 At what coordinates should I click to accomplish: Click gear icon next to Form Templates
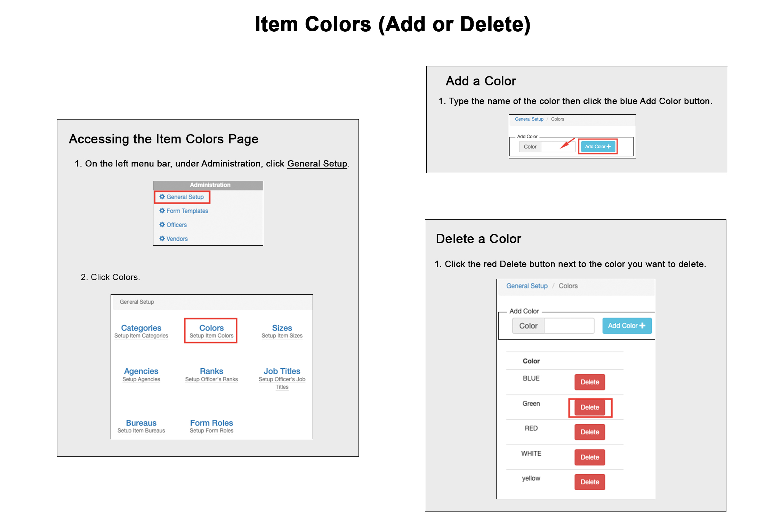[162, 211]
